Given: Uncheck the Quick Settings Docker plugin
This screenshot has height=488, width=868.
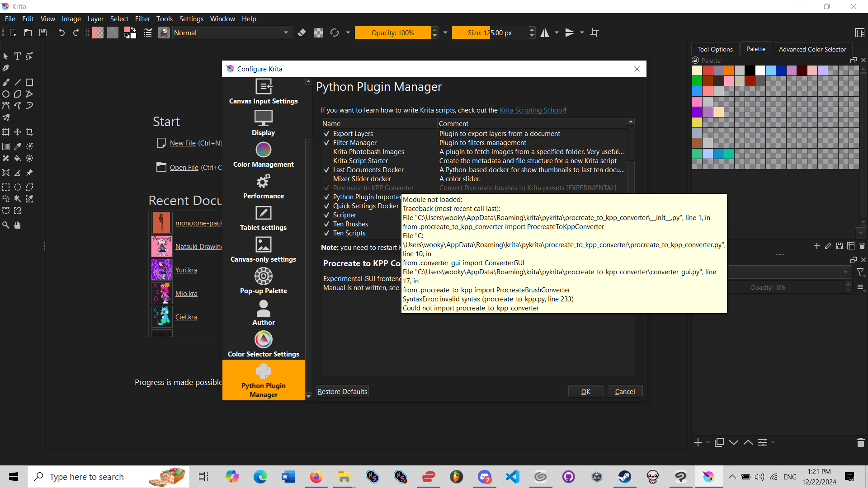Looking at the screenshot, I should 326,206.
